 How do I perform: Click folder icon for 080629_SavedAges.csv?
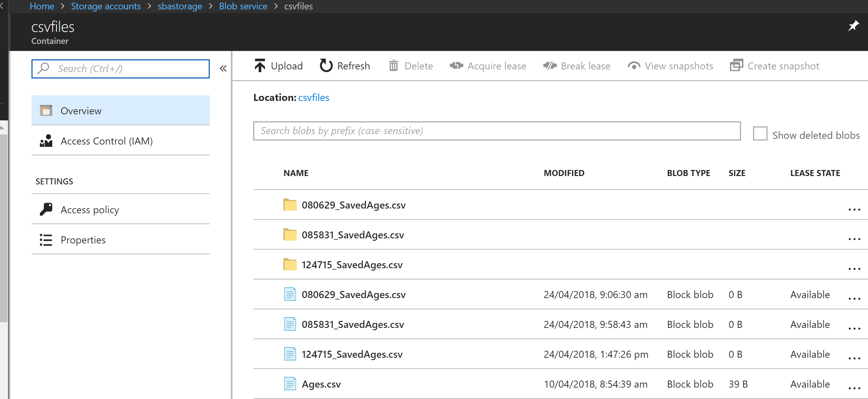pos(290,205)
